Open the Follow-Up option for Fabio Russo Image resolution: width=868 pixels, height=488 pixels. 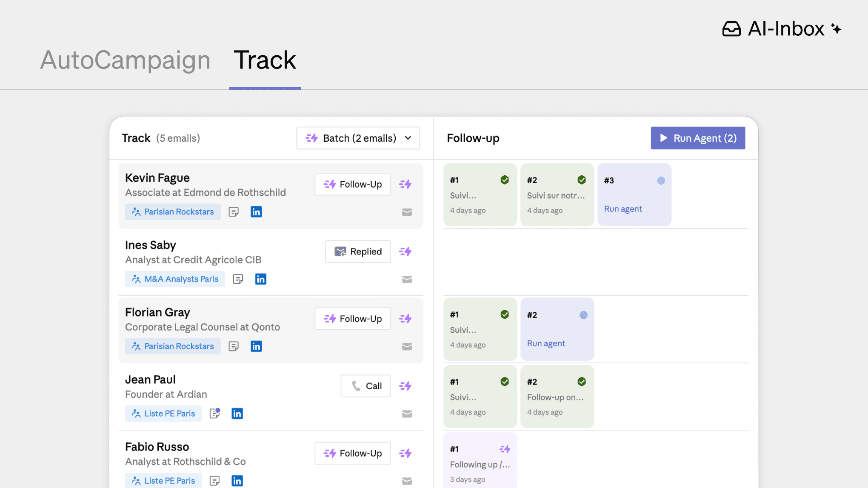[x=352, y=453]
